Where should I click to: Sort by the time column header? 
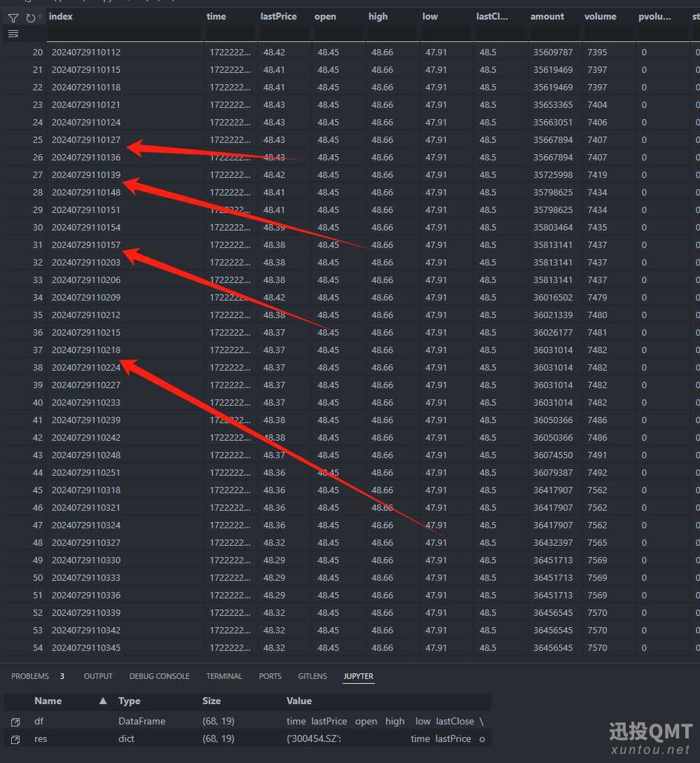click(x=216, y=17)
